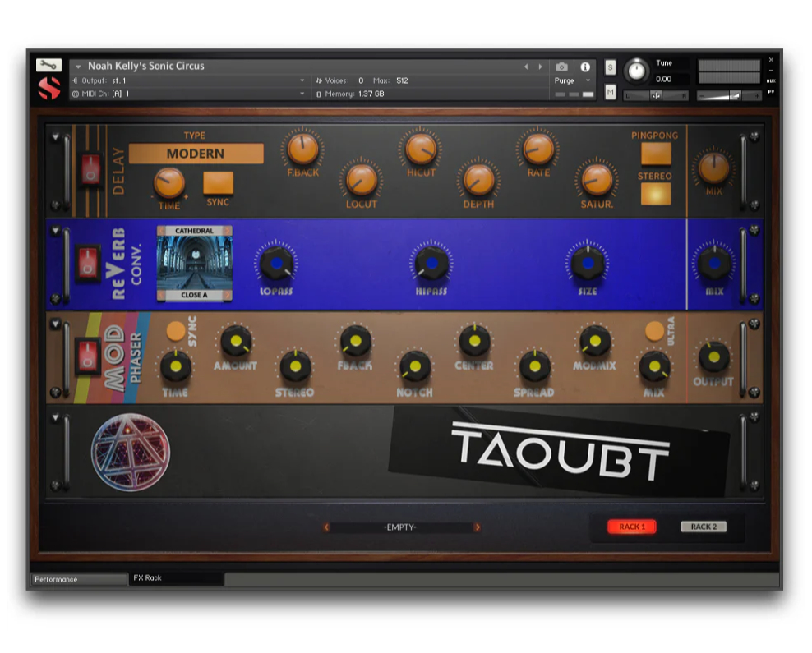Click the circular triangle logo emblem

(130, 451)
